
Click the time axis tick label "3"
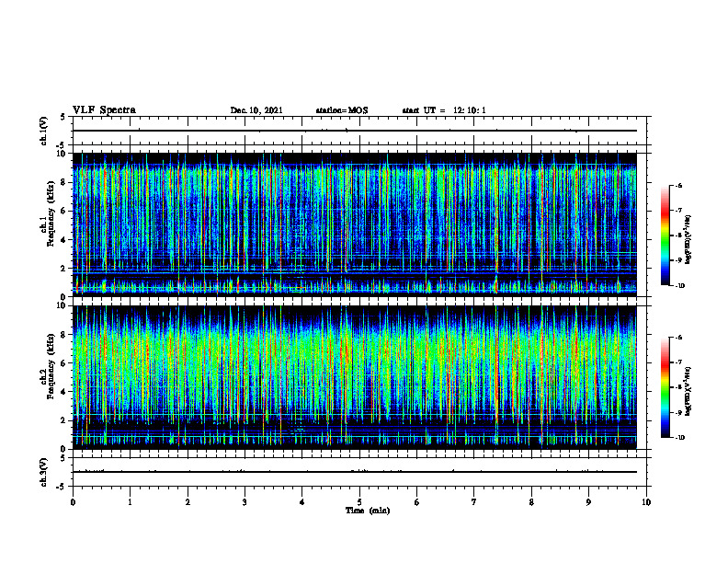[245, 502]
